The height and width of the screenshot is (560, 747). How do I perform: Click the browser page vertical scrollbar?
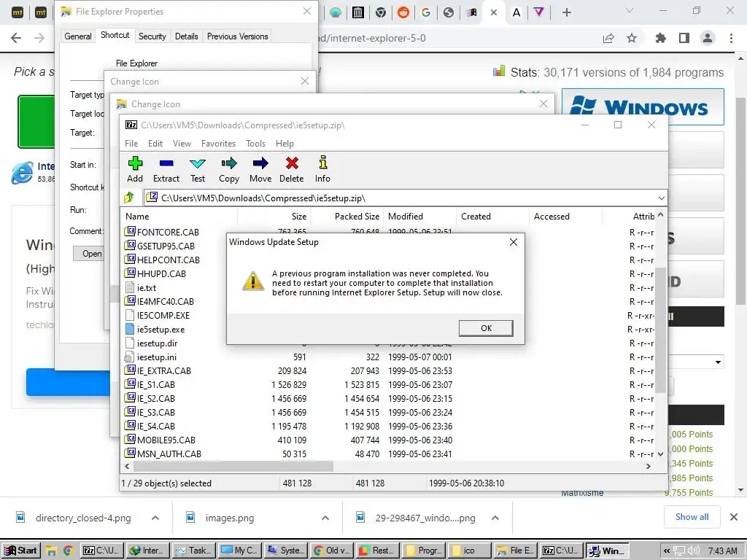pos(741,200)
